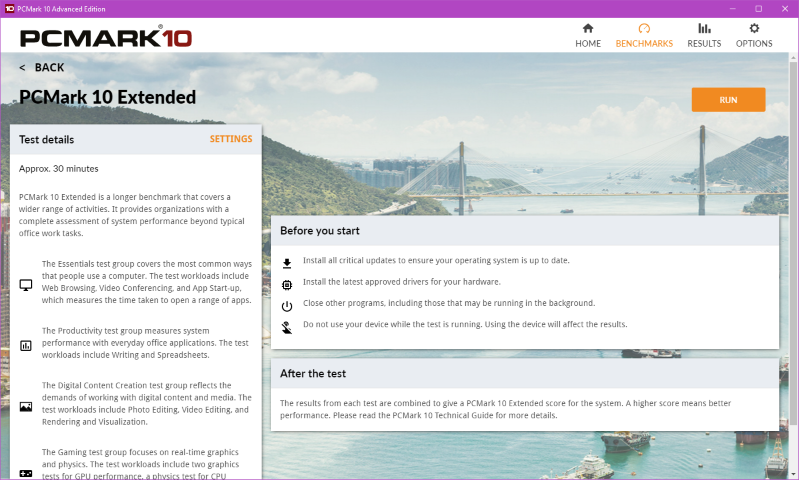Click 'Approx. 30 minutes' text
The image size is (799, 480).
[59, 169]
